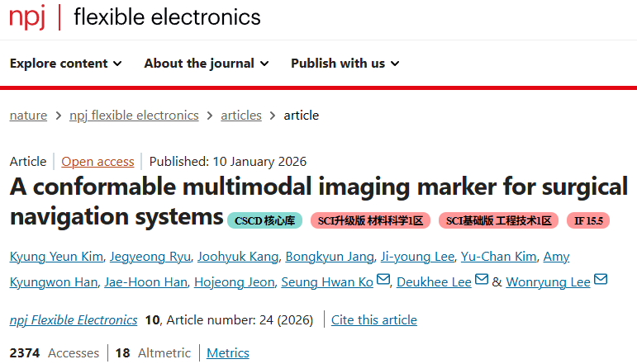Click the CSCD 核心库 badge

click(x=264, y=220)
